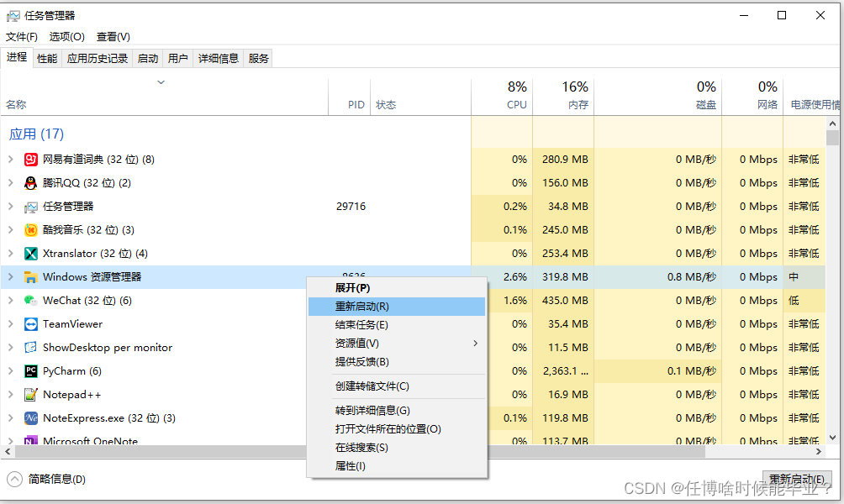844x504 pixels.
Task: Choose 转到详细信息(G) in context menu
Action: tap(397, 411)
